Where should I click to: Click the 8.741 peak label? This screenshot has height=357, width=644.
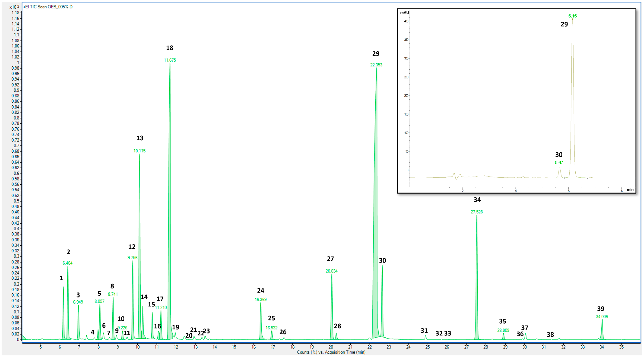113,294
